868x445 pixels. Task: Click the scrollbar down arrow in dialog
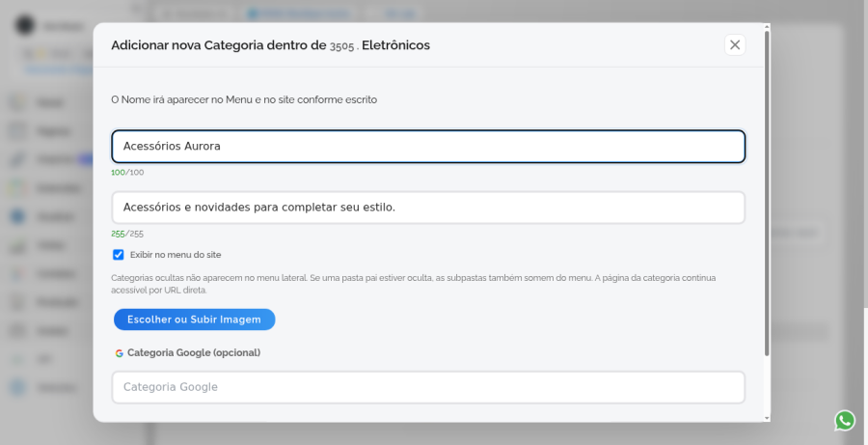coord(767,418)
